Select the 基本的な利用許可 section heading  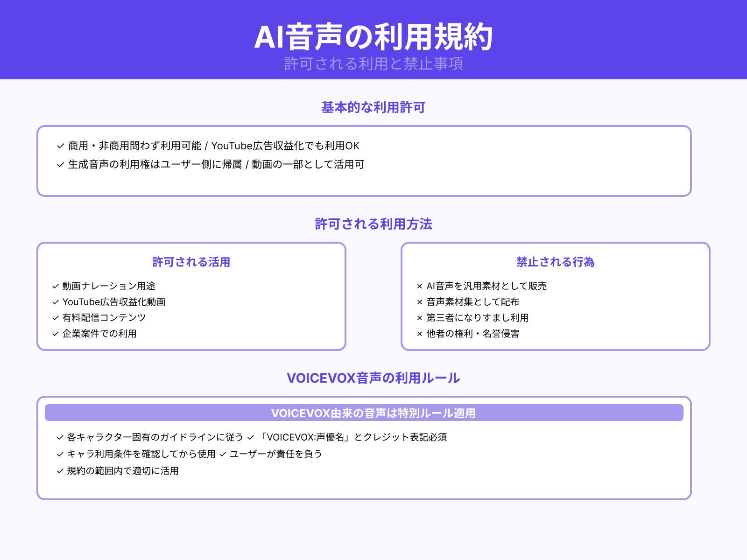[373, 107]
